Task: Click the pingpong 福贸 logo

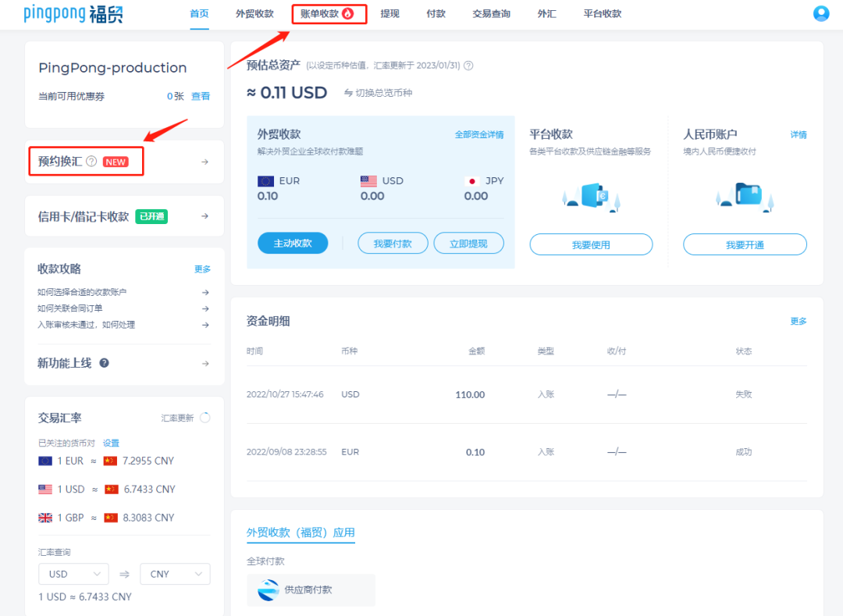Action: click(73, 14)
